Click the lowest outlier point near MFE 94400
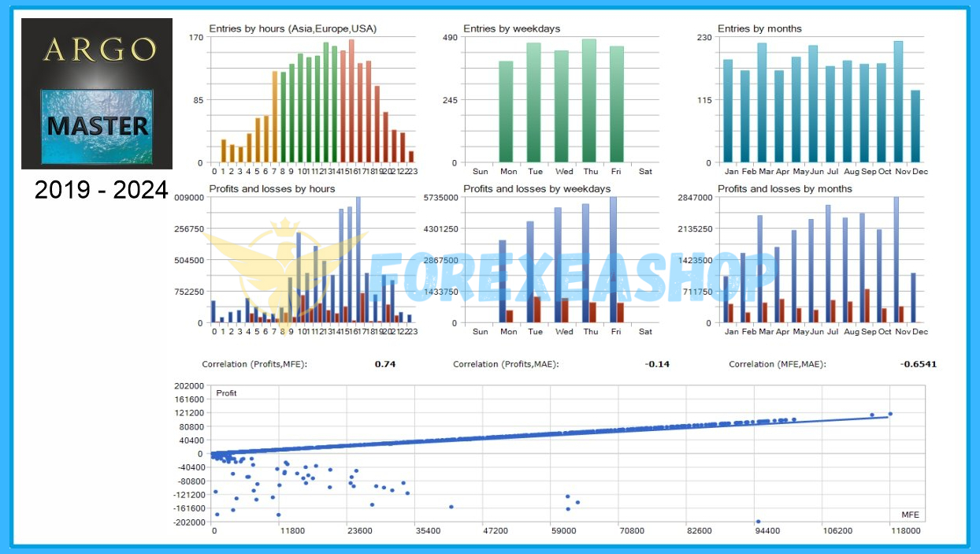The width and height of the screenshot is (980, 554). tap(758, 521)
